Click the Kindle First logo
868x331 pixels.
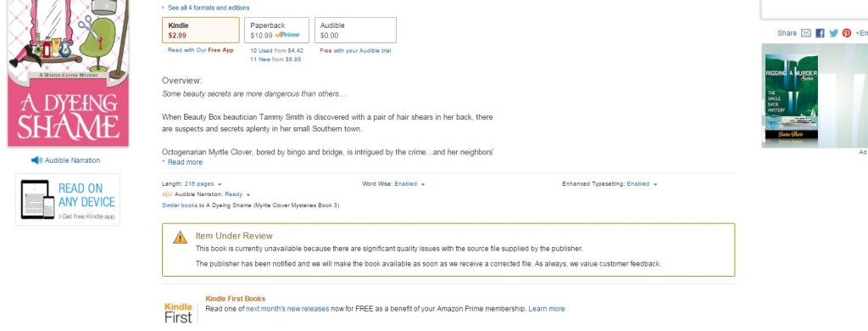(x=178, y=312)
